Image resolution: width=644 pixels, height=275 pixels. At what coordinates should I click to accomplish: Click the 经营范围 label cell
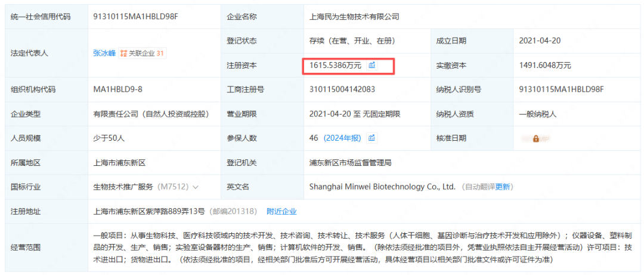tap(47, 248)
